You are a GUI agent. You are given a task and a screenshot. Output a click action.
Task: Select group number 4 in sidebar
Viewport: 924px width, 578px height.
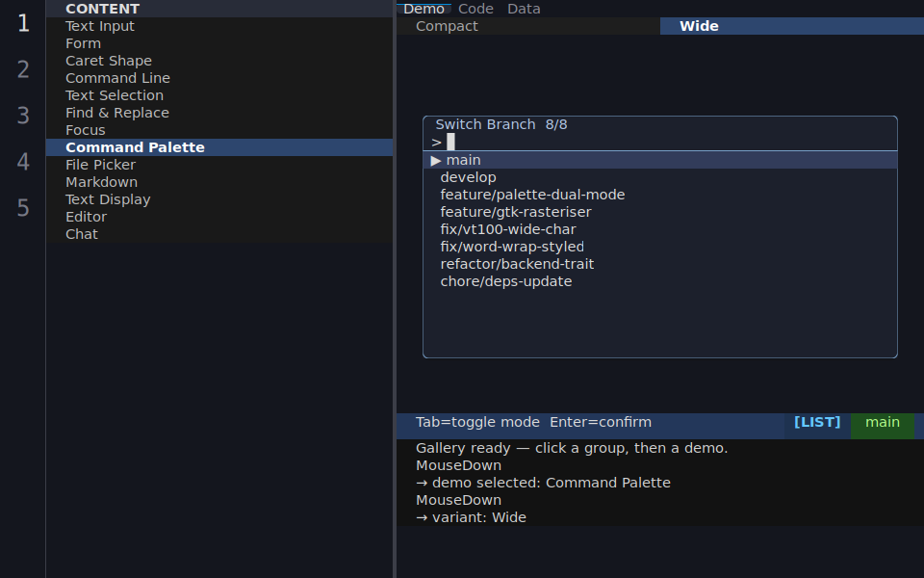tap(23, 162)
